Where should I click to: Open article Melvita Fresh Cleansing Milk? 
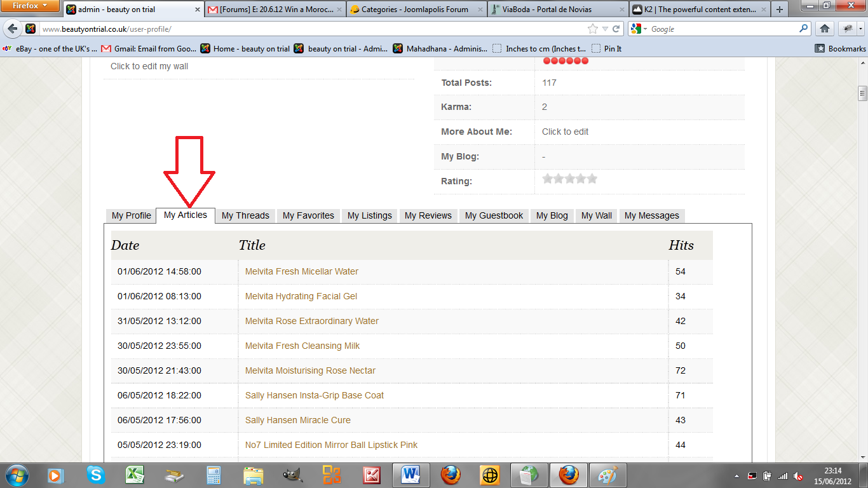(302, 346)
